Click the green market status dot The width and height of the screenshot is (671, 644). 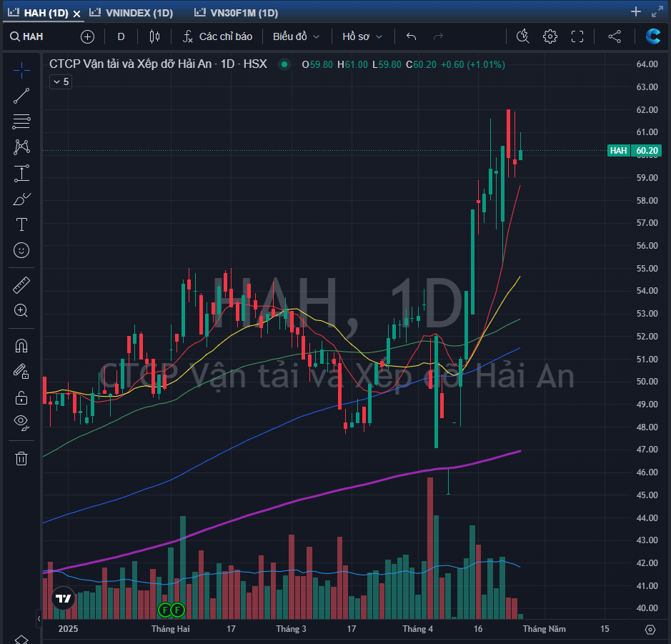click(284, 64)
